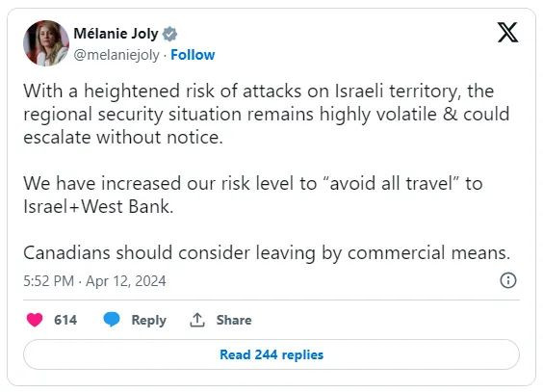Open Mélanie Joly's profile picture
543x392 pixels.
pos(46,43)
